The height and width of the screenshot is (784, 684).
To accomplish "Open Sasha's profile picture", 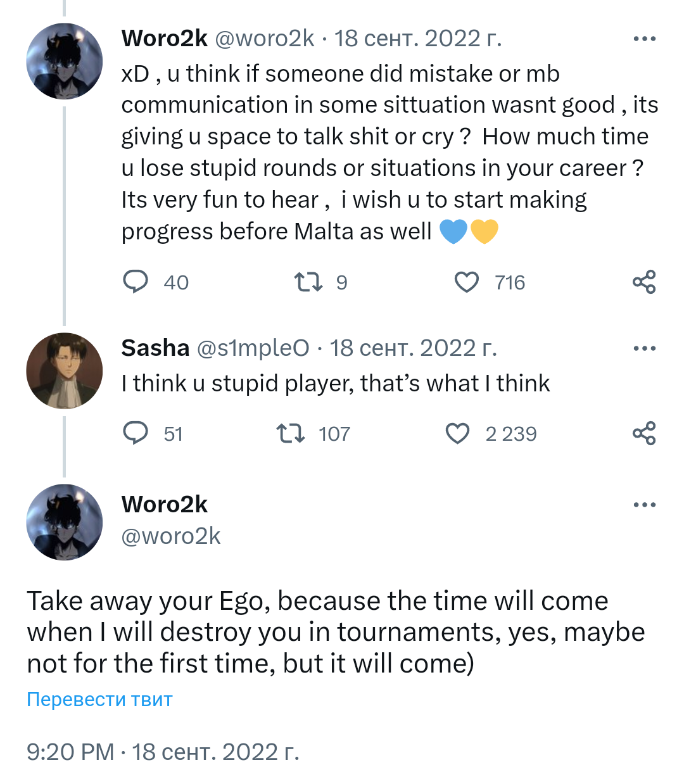I will pyautogui.click(x=64, y=370).
